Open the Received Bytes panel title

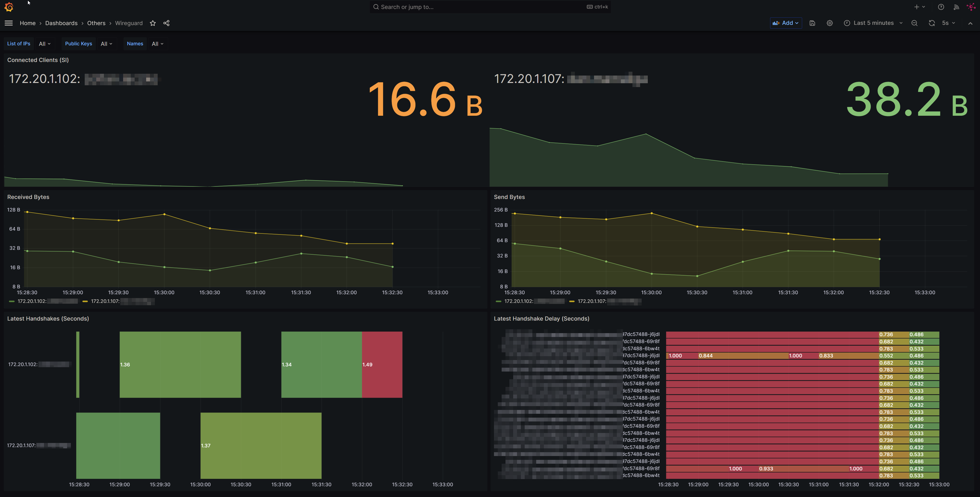tap(28, 197)
